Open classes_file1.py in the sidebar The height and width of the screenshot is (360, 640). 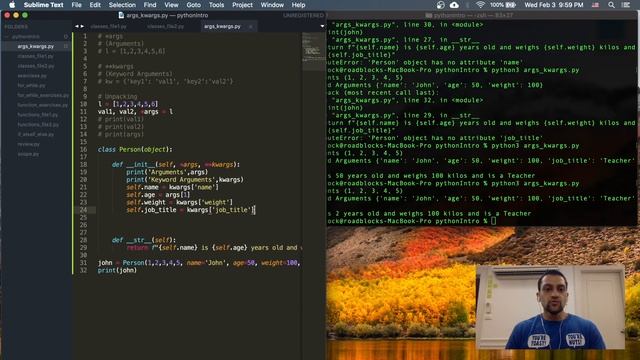pos(36,56)
